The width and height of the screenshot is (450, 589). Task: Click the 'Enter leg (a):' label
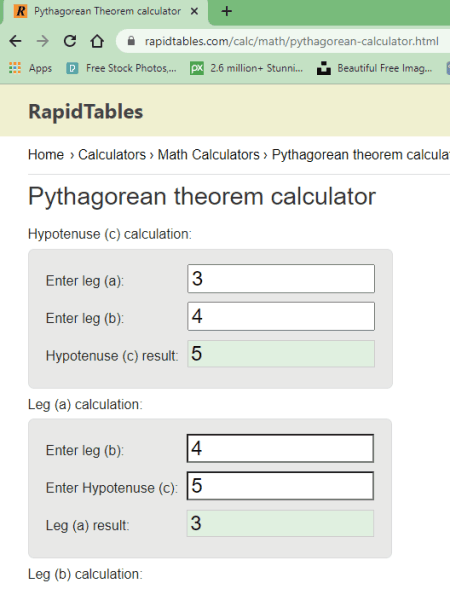coord(85,281)
